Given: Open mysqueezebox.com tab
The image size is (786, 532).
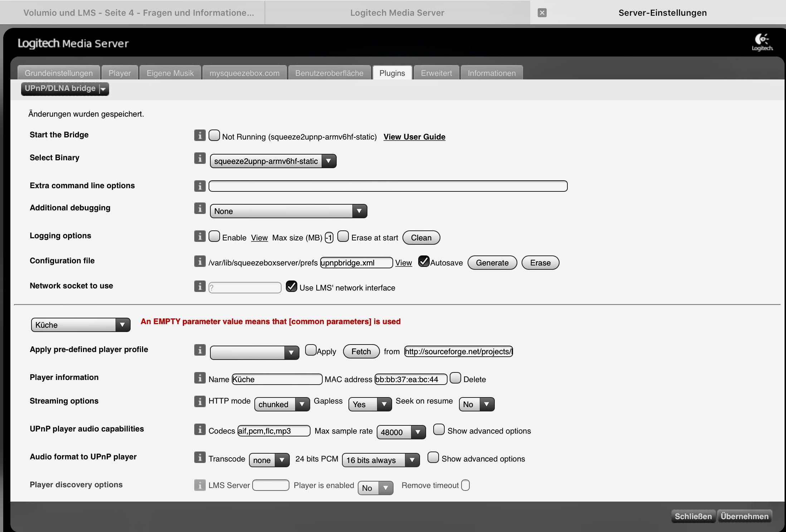Looking at the screenshot, I should click(x=244, y=73).
